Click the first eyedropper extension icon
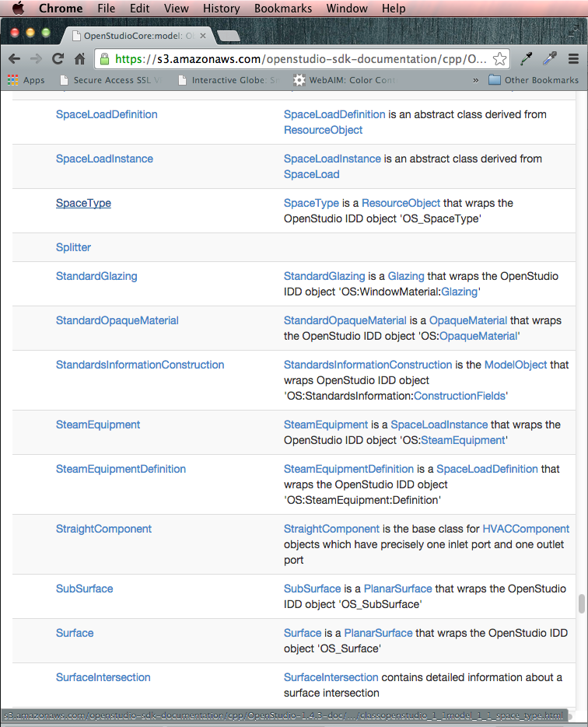This screenshot has width=588, height=727. (x=527, y=59)
